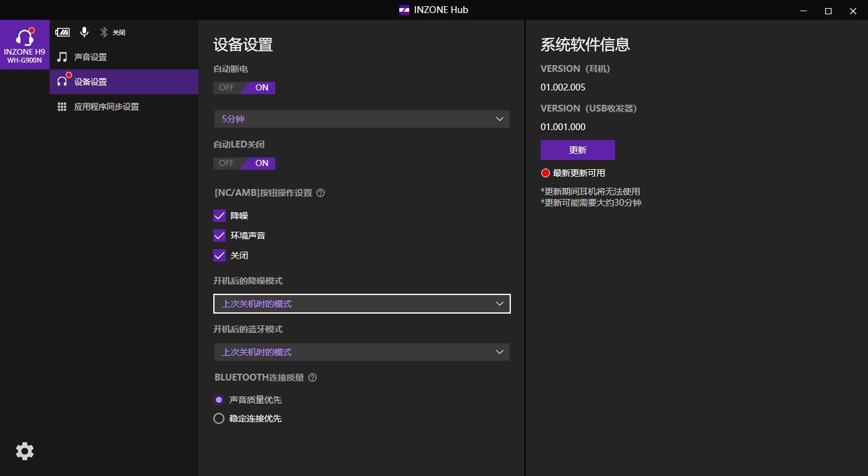Maximize the INZONE Hub window

(828, 11)
